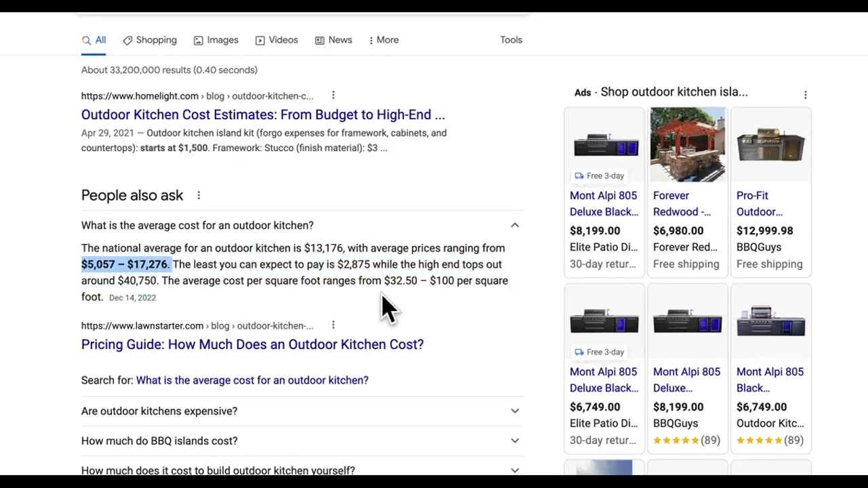
Task: Click the $6,749.00 Elite Patio product thumbnail
Action: coord(606,321)
